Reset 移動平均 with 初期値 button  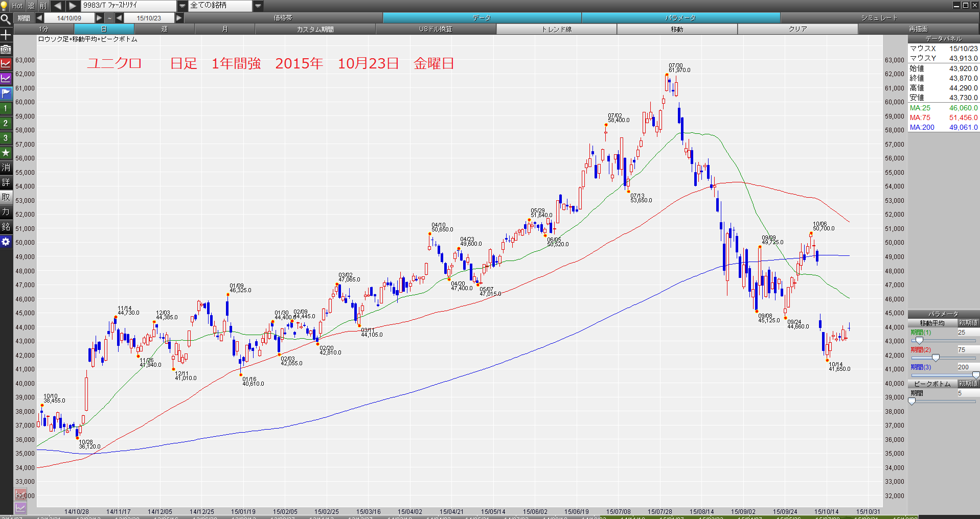[968, 323]
